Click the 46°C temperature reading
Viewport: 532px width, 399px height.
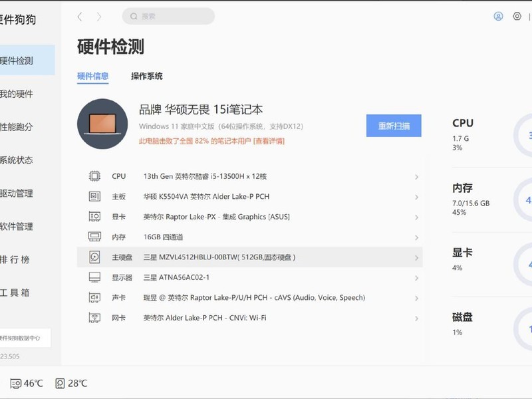click(x=33, y=384)
